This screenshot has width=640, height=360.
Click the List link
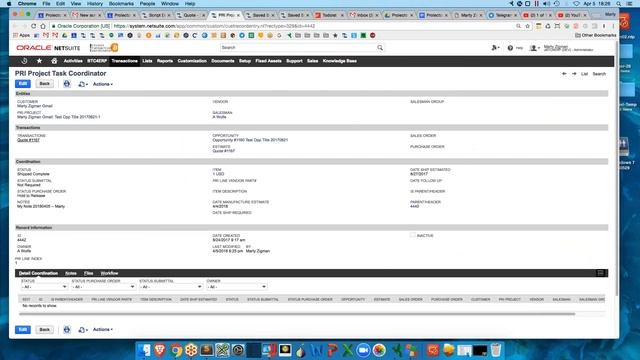point(584,74)
